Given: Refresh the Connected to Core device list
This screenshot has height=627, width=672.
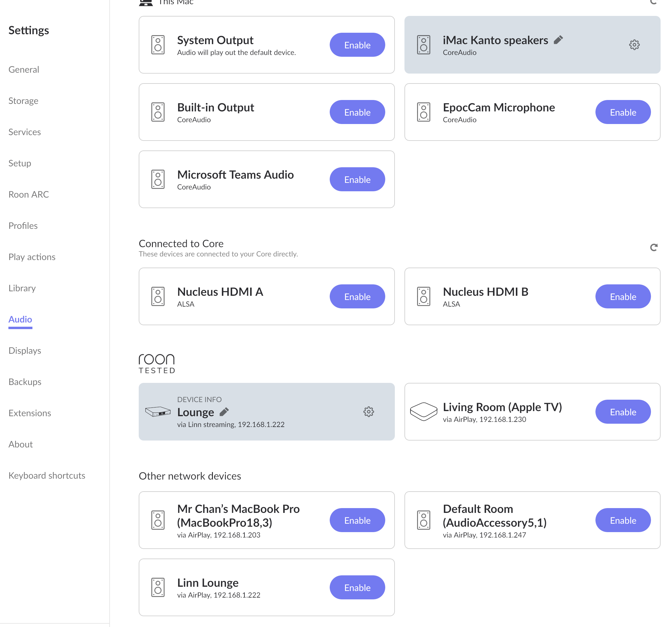Looking at the screenshot, I should pos(654,247).
